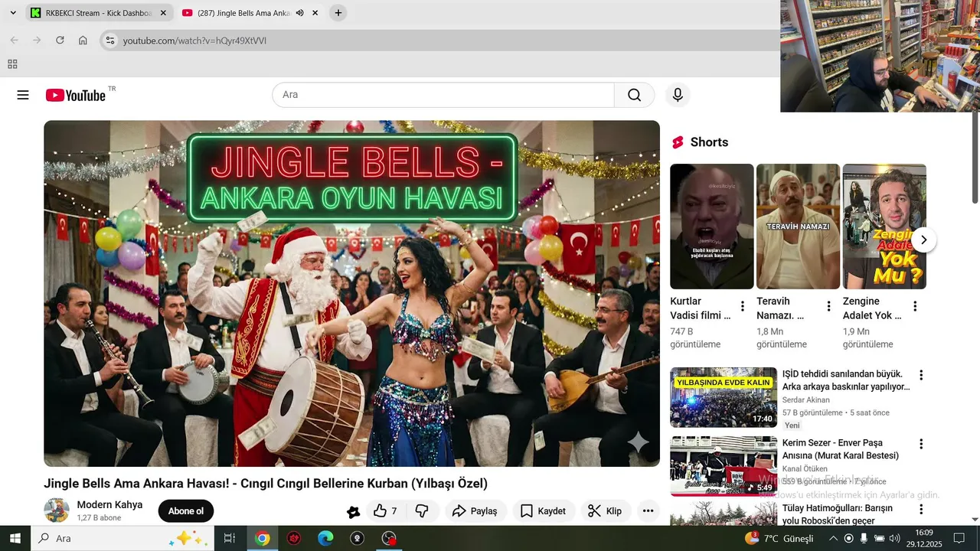Close the Kick Dashboard tab

tap(163, 13)
